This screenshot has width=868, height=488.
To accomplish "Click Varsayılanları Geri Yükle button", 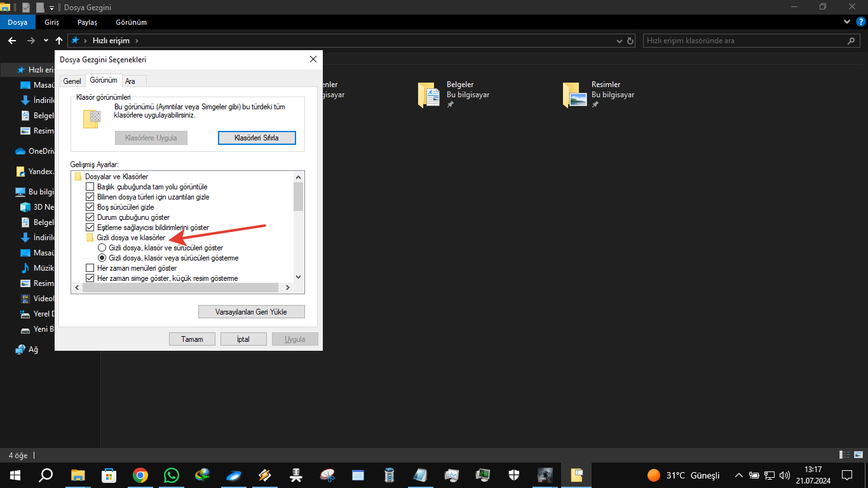I will coord(252,312).
